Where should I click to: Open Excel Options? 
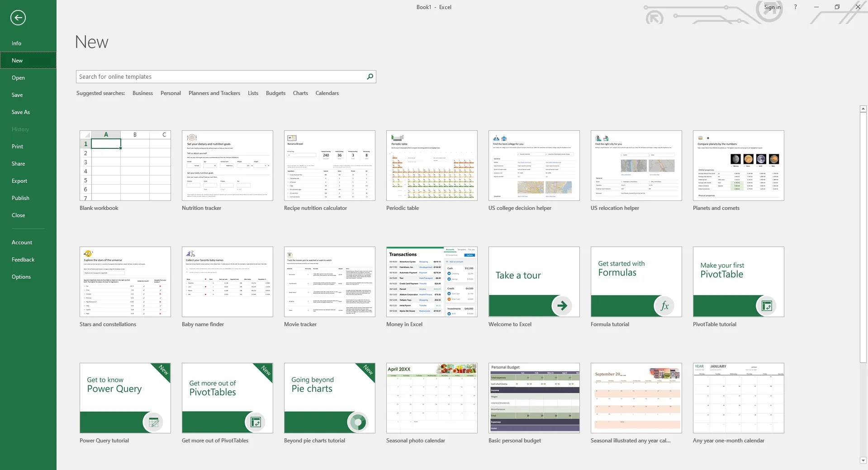click(x=28, y=277)
